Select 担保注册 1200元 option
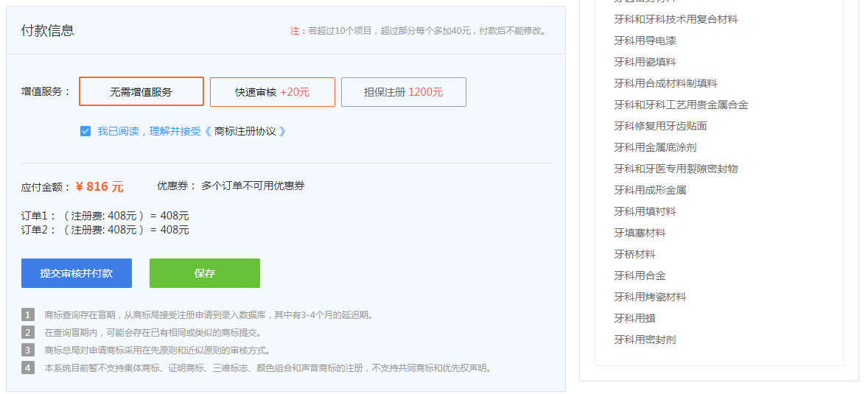This screenshot has width=868, height=394. pyautogui.click(x=403, y=92)
